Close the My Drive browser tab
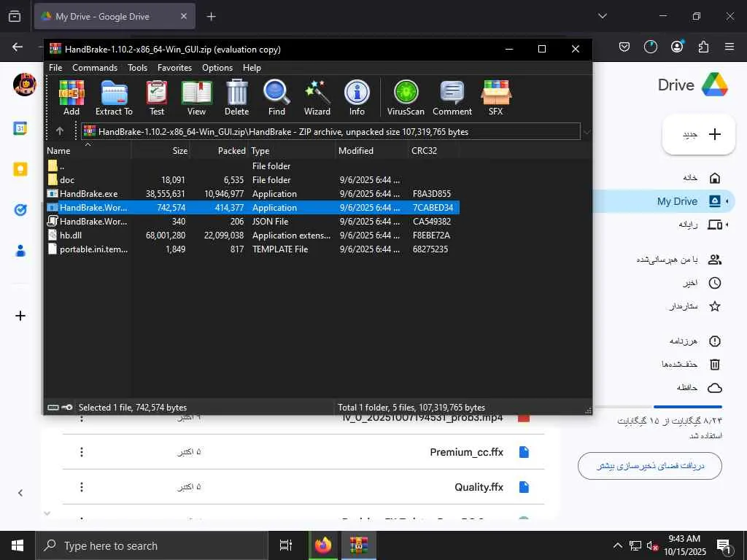 (184, 16)
